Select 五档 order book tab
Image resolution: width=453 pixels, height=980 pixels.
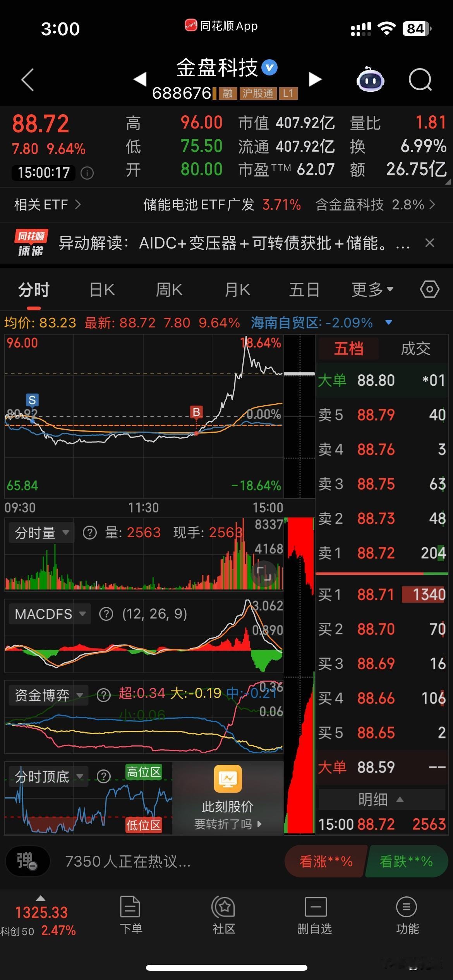(x=348, y=349)
